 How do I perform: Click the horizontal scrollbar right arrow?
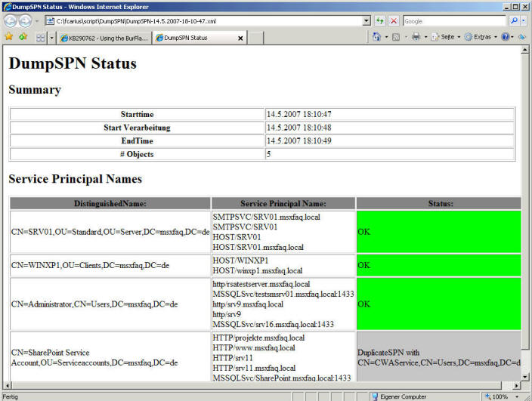click(516, 385)
